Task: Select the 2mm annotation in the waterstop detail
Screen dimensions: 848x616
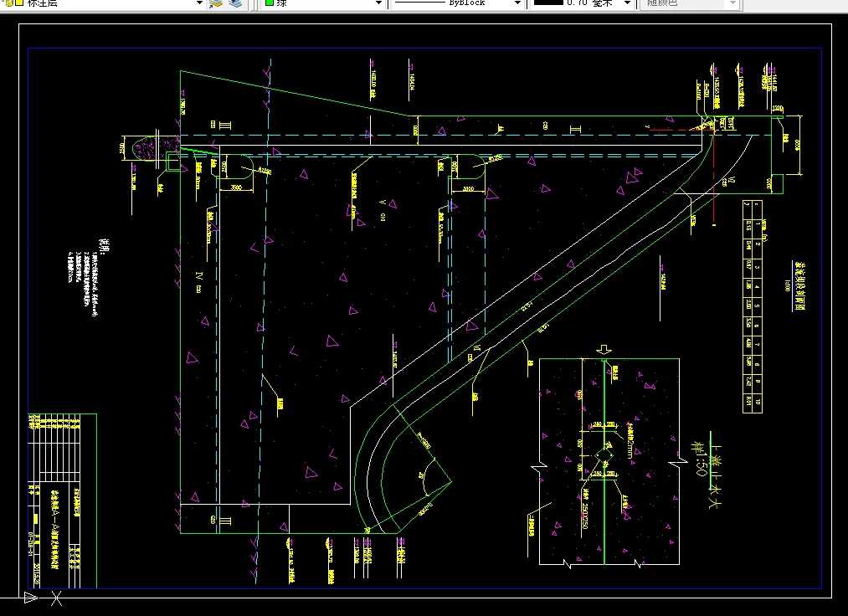Action: [x=630, y=441]
